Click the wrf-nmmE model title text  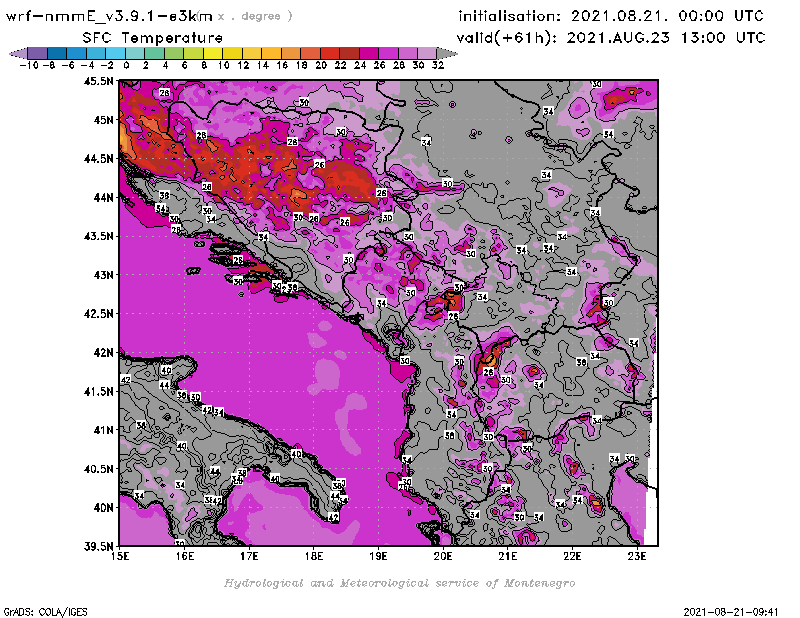107,16
